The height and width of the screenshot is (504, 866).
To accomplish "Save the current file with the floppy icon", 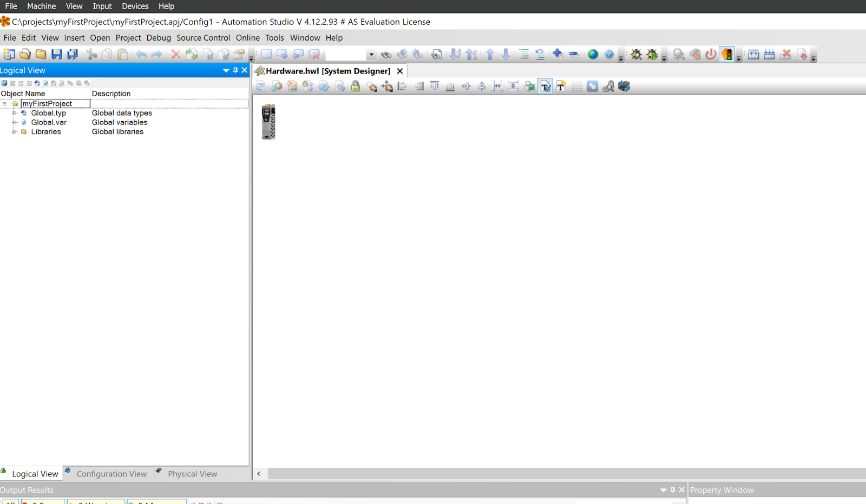I will point(57,54).
